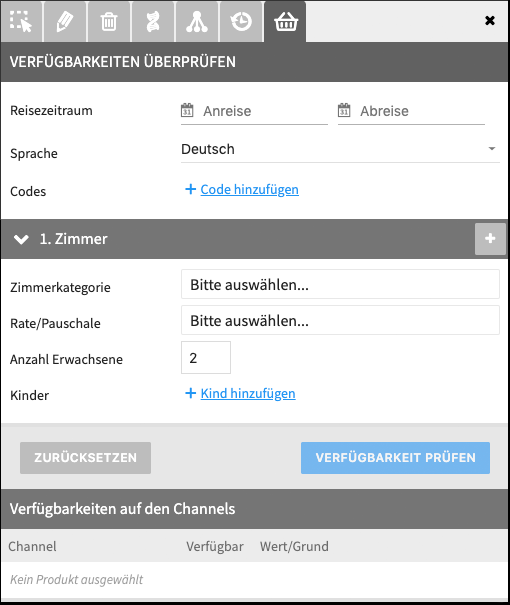510x605 pixels.
Task: Open the pencil edit tab
Action: (x=65, y=21)
